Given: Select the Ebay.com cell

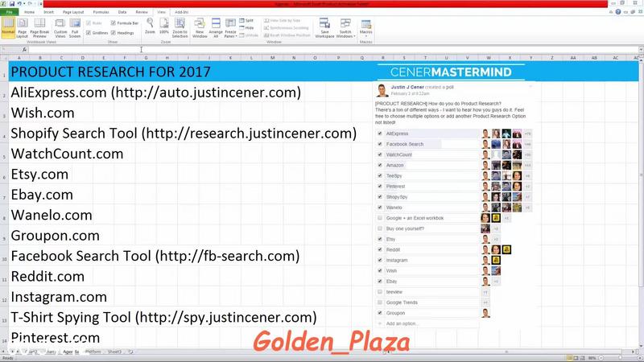Looking at the screenshot, I should 42,195.
